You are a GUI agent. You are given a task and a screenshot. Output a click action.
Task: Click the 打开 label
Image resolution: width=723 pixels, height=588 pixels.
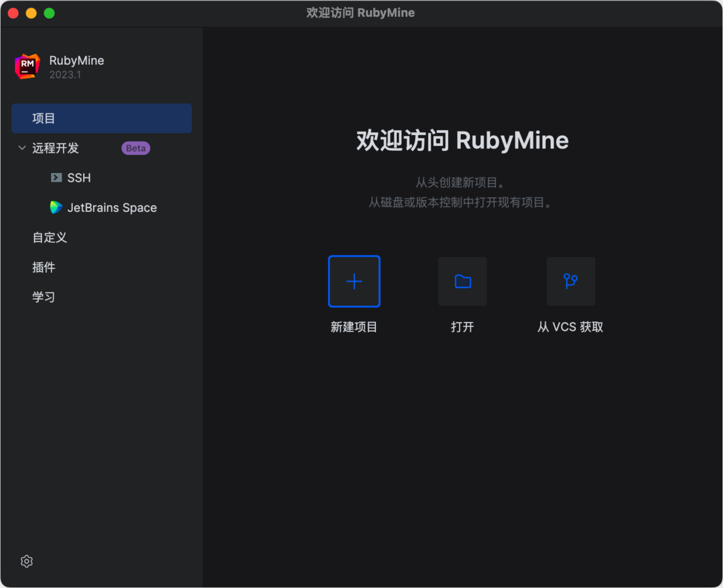click(x=463, y=327)
